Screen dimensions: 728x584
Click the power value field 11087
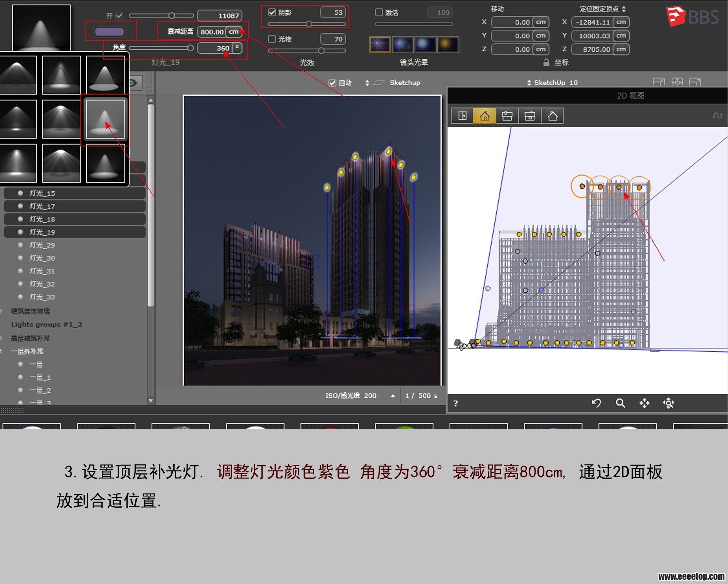(220, 15)
